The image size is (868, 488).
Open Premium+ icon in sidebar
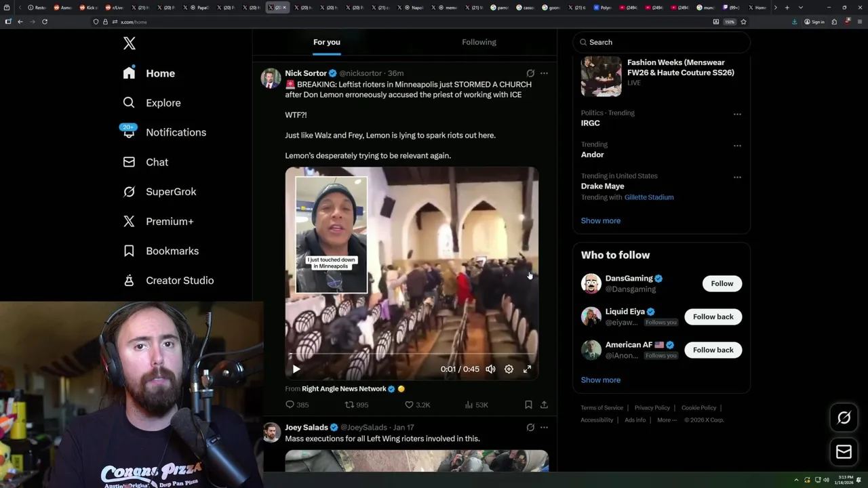coord(129,221)
